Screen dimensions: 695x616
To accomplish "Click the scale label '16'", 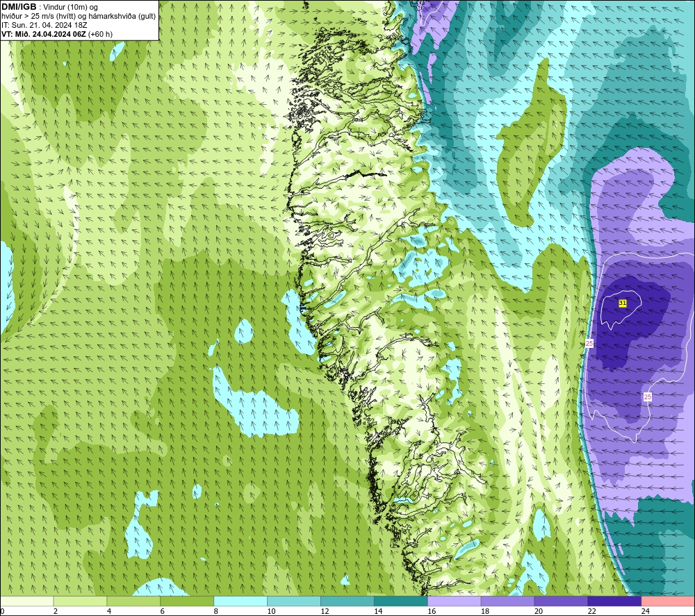I will [x=432, y=611].
